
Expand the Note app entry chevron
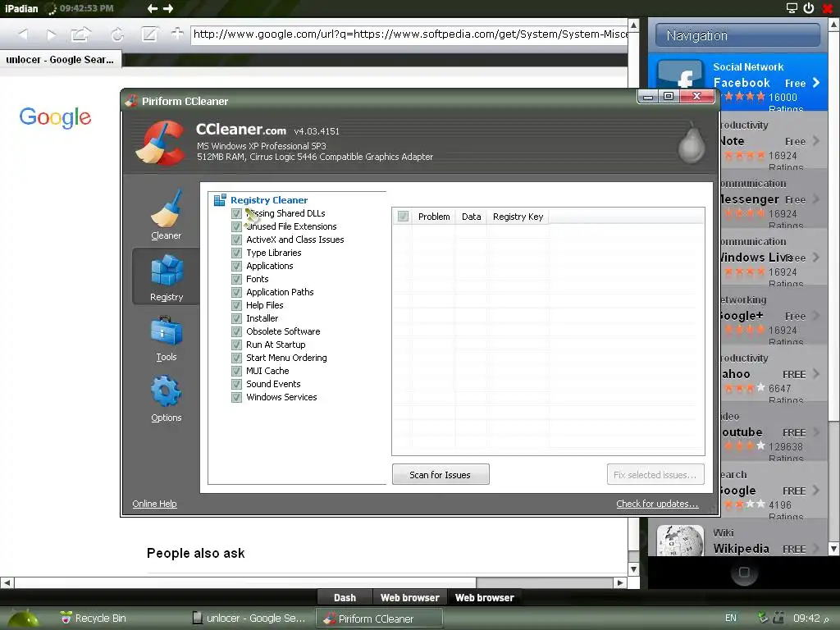[x=815, y=141]
